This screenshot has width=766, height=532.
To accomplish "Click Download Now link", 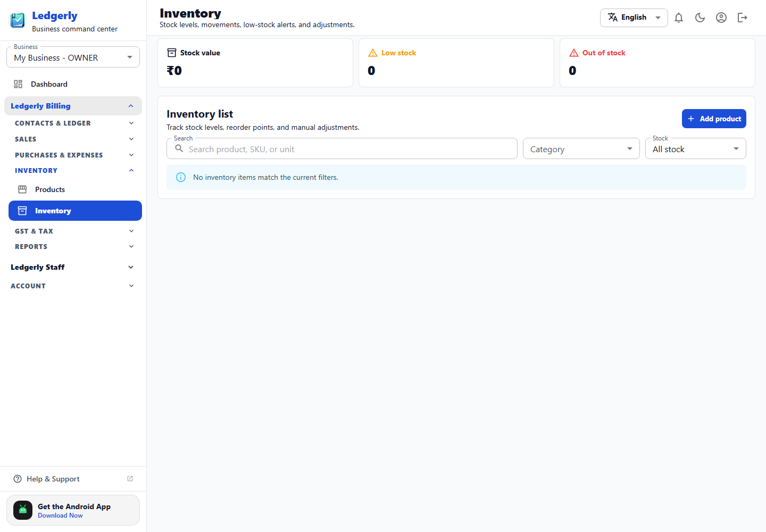I will 60,516.
